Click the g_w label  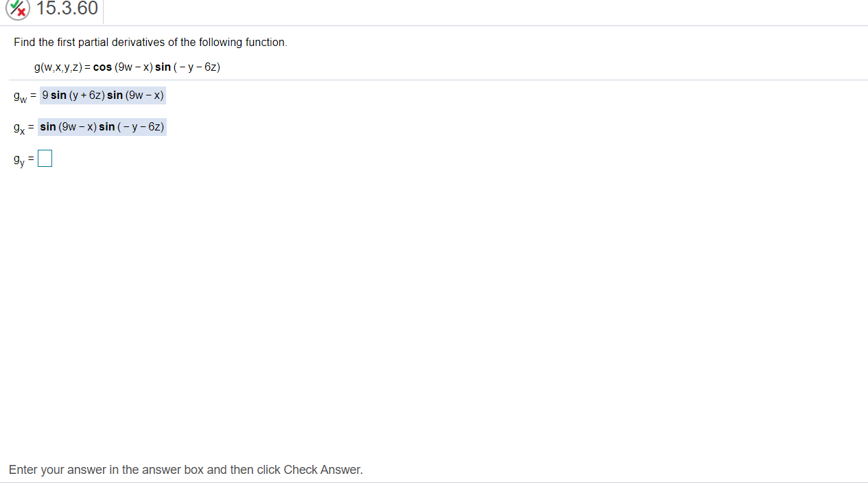click(20, 97)
